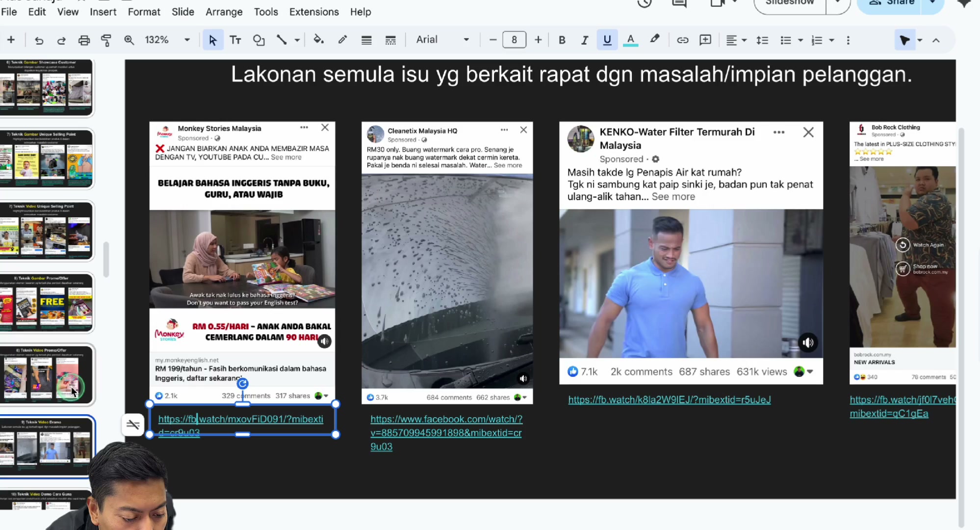Click the Fill color paint bucket
Image resolution: width=980 pixels, height=530 pixels.
[319, 40]
